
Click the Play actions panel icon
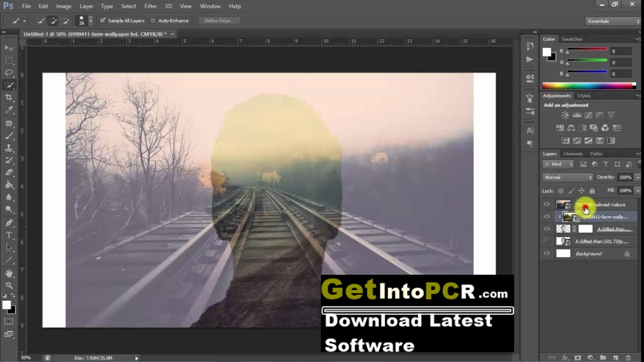point(530,59)
